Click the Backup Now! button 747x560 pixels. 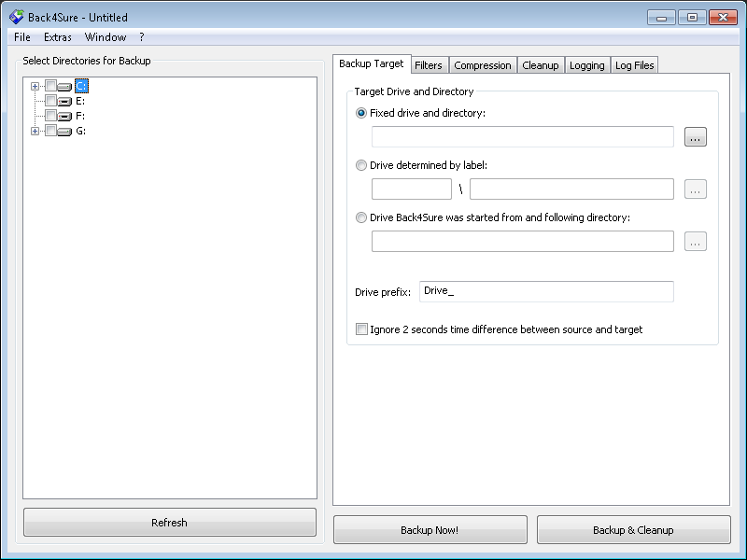click(x=430, y=530)
